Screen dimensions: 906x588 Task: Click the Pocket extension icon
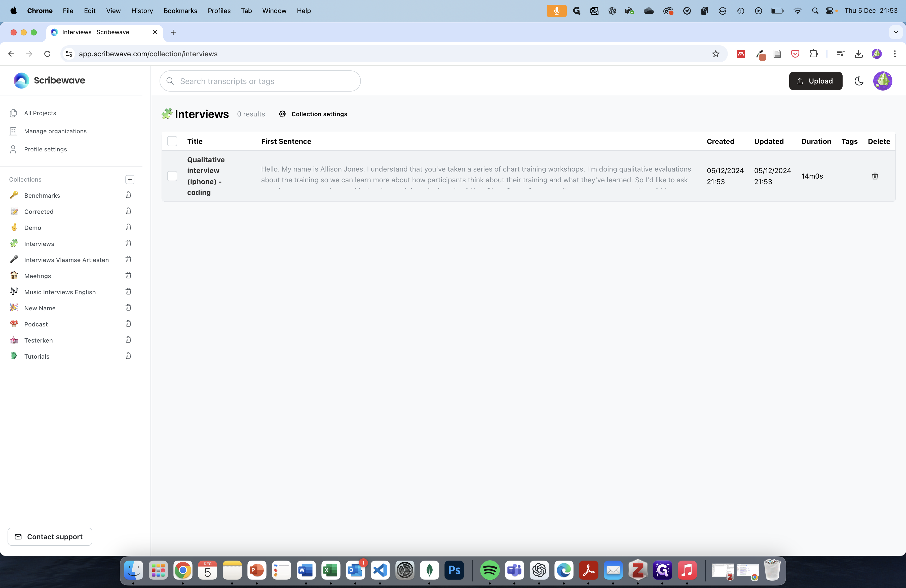[795, 54]
